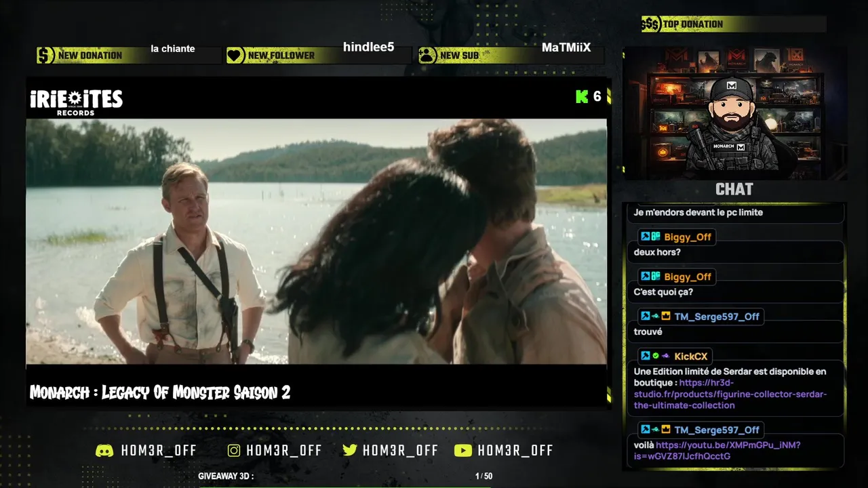
Task: Click title 'Monarch : Legacy Of Monster Saison 2'
Action: (160, 392)
